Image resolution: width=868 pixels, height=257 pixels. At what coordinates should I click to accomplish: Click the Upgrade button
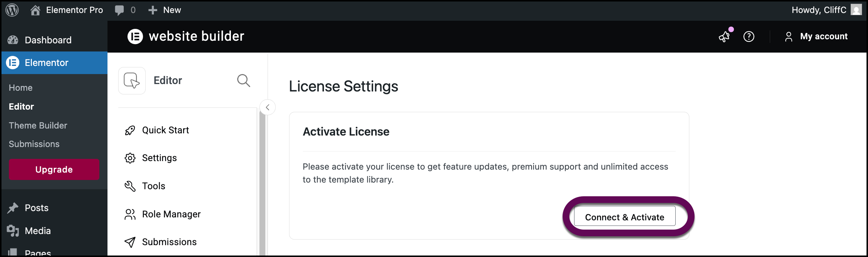coord(54,169)
